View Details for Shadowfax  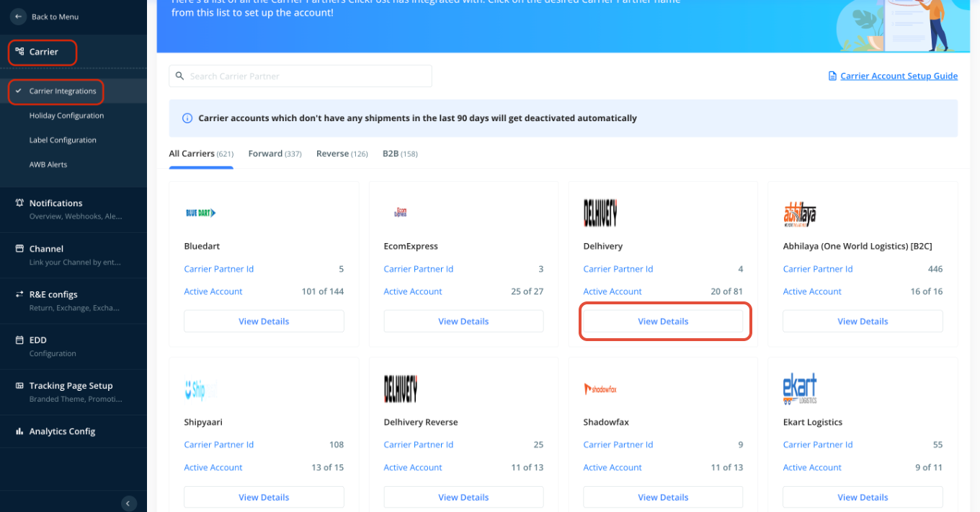(663, 497)
